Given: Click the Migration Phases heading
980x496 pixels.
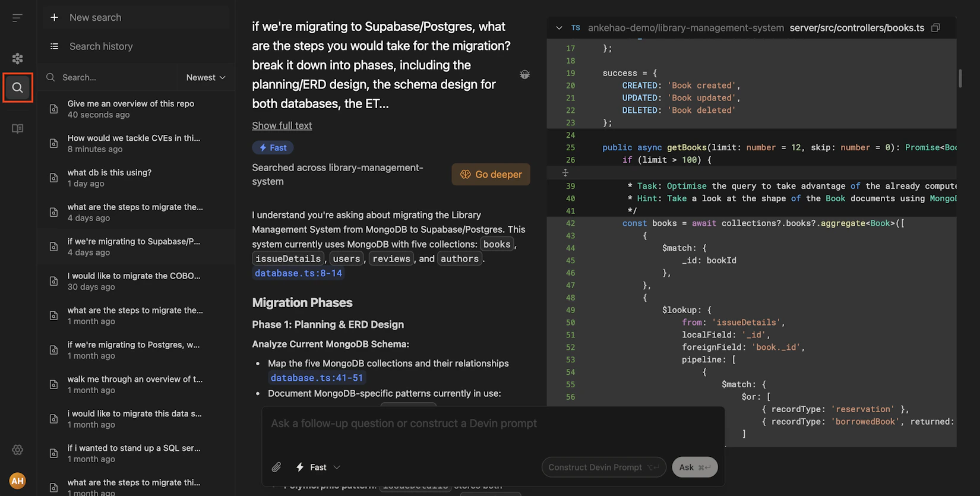Looking at the screenshot, I should pyautogui.click(x=302, y=303).
